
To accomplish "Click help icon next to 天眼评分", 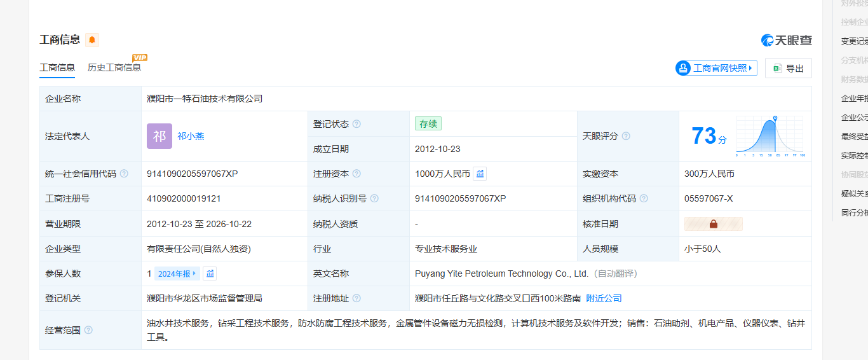I will (626, 136).
